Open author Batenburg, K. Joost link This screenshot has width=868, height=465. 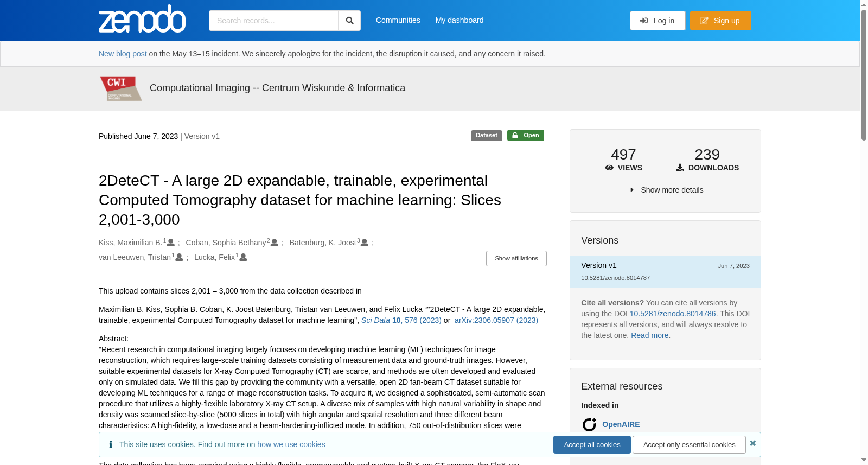tap(323, 243)
